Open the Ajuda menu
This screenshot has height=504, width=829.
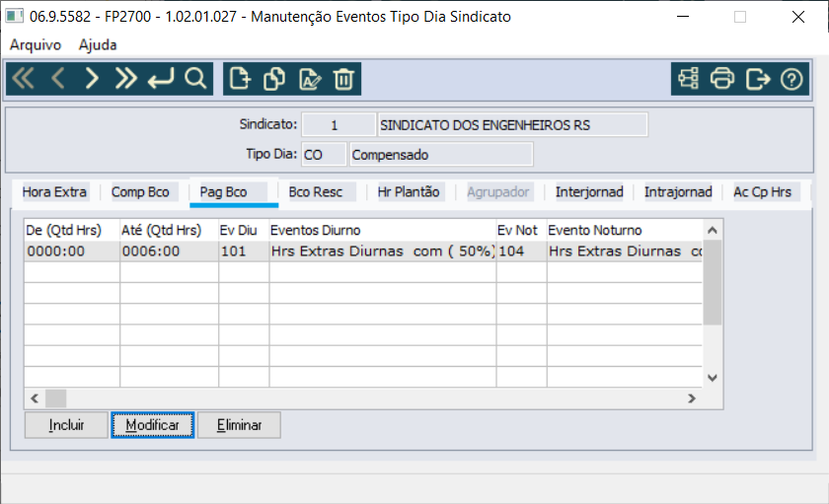coord(98,45)
